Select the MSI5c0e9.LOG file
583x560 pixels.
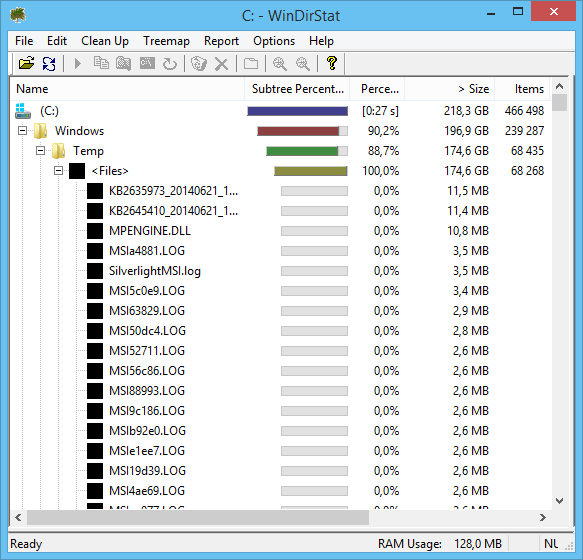click(x=147, y=291)
